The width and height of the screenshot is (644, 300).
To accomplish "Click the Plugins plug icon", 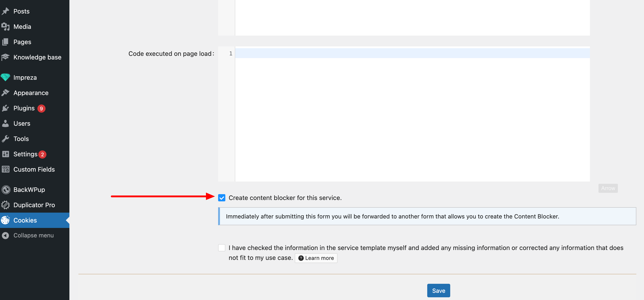I will coord(5,108).
